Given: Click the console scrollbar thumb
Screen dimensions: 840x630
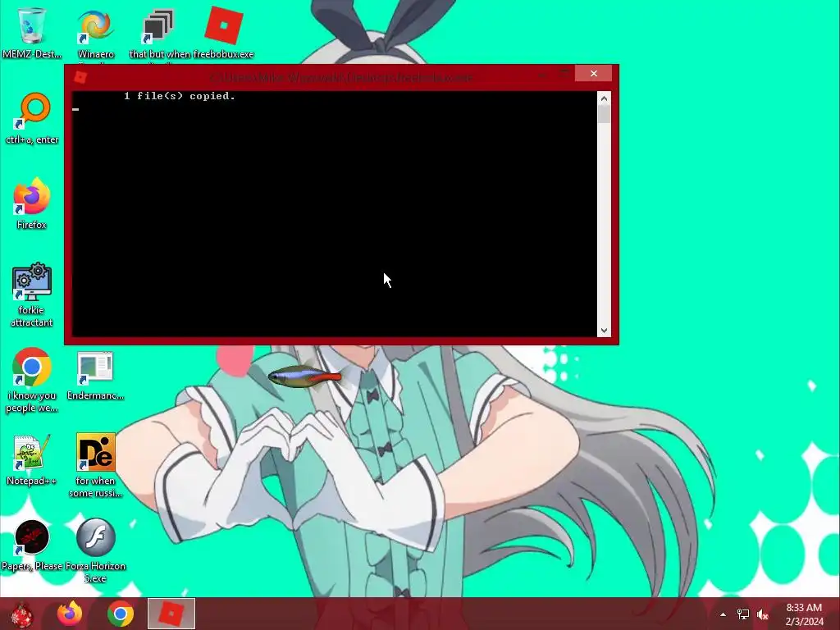Looking at the screenshot, I should tap(604, 114).
